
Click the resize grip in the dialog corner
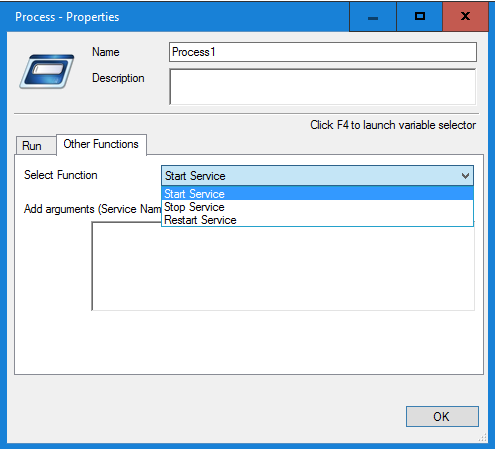[x=483, y=437]
